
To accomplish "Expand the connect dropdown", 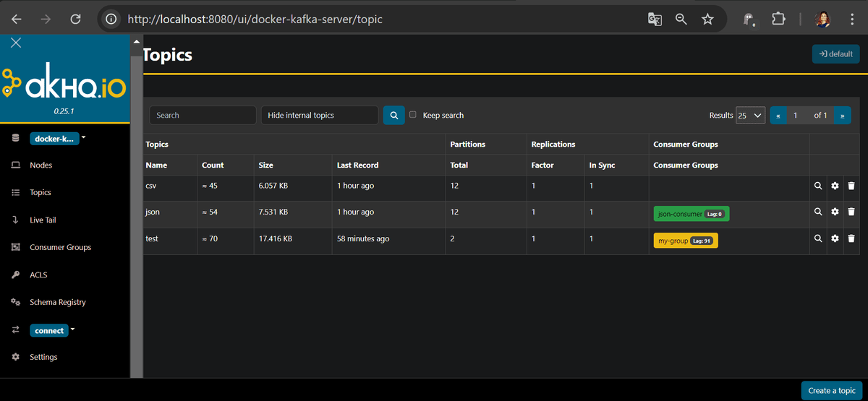I will [x=53, y=330].
